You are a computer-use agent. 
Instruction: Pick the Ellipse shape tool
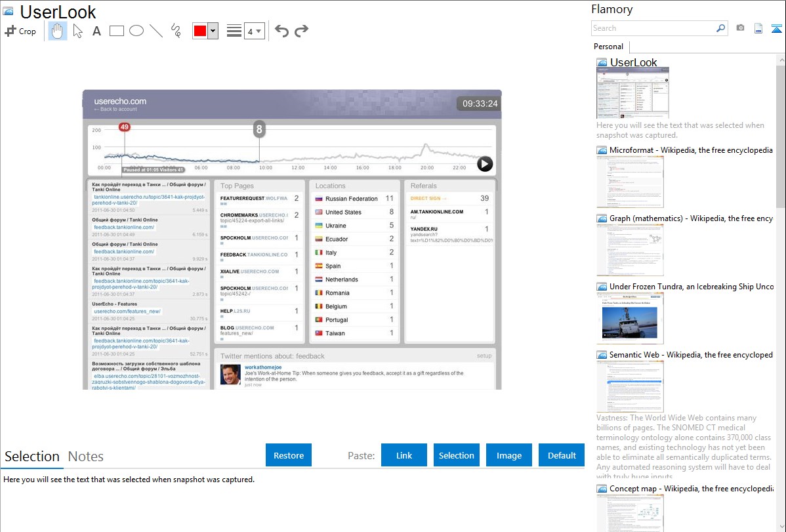click(x=136, y=31)
